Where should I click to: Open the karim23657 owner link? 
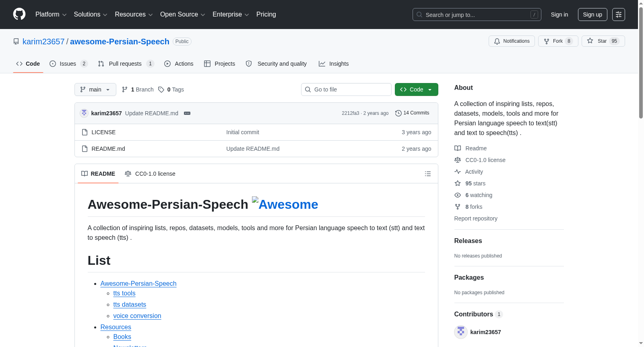coord(43,42)
